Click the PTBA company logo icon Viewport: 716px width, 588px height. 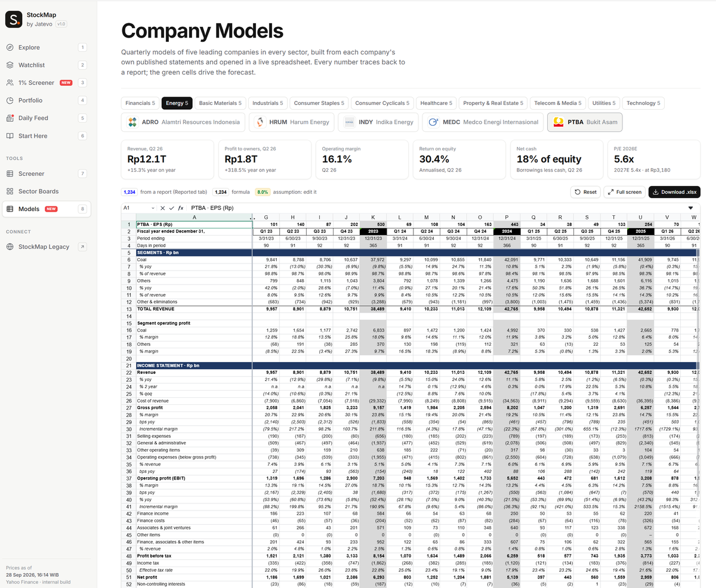tap(558, 122)
